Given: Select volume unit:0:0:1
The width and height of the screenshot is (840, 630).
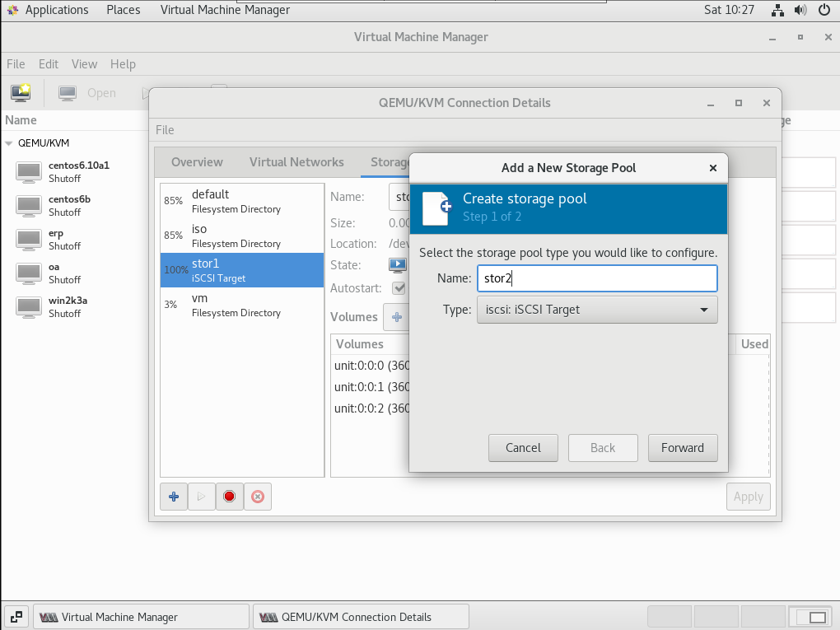Looking at the screenshot, I should click(x=371, y=387).
